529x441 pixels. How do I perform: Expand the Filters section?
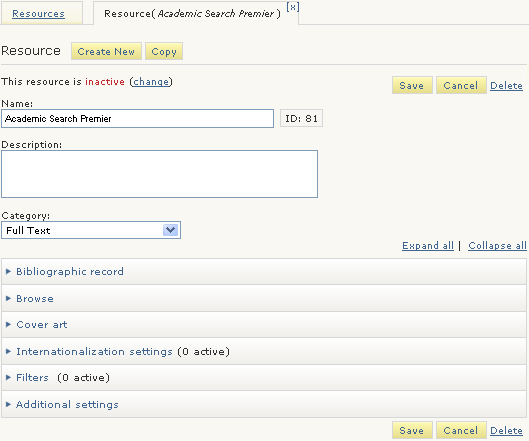(264, 378)
